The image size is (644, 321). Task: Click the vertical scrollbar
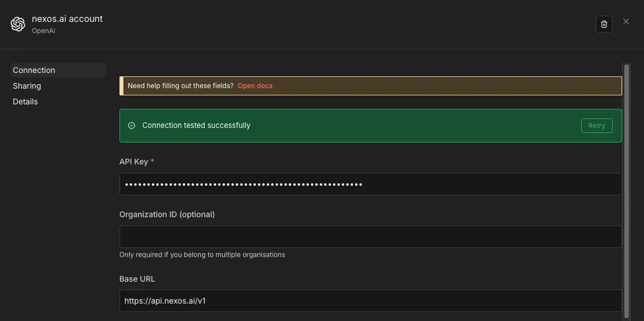[627, 191]
